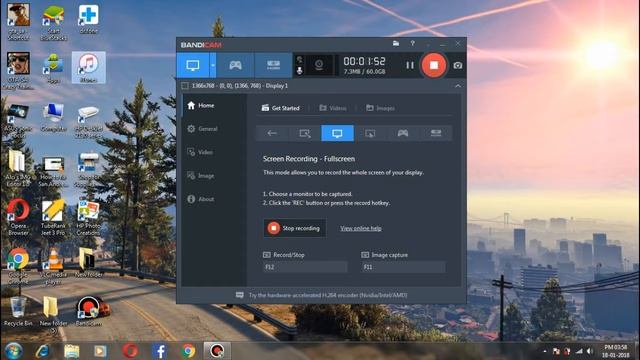Screen dimensions: 640x360
Task: Select HDMI device mode in Get Started row
Action: pos(436,133)
